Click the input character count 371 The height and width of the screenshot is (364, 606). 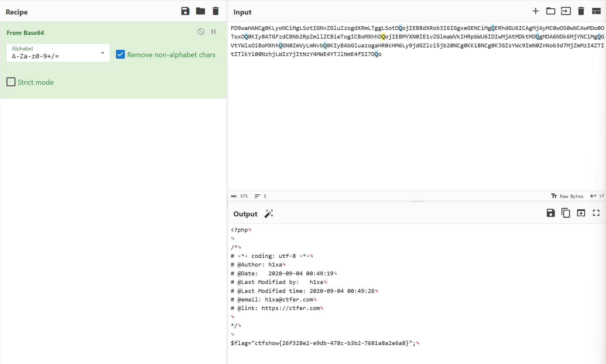239,196
